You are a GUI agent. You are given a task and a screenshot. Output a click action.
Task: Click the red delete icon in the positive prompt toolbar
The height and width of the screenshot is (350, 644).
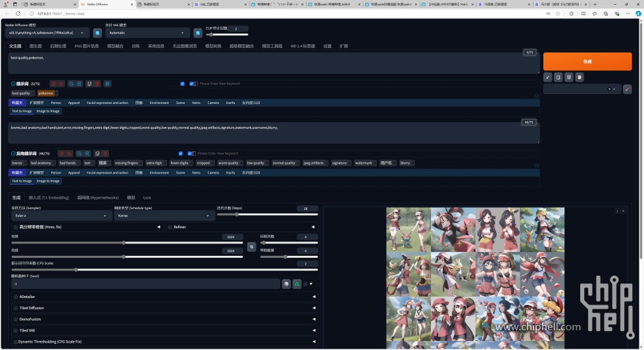coord(97,84)
